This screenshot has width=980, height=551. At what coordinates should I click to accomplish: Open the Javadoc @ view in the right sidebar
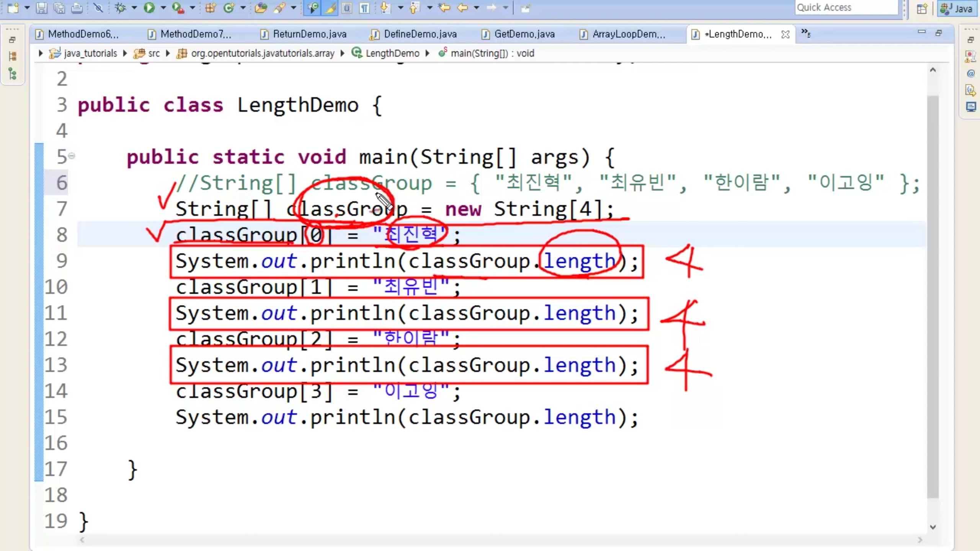970,73
